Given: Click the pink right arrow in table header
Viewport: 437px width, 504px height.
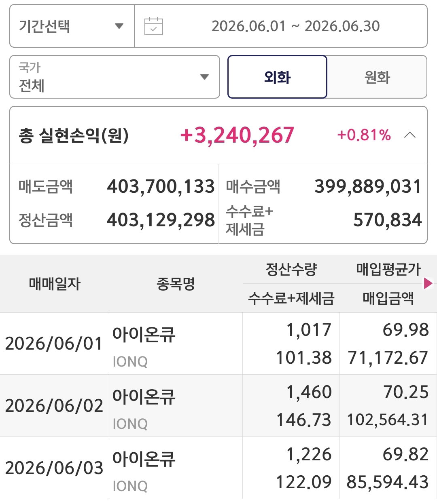Looking at the screenshot, I should click(428, 283).
